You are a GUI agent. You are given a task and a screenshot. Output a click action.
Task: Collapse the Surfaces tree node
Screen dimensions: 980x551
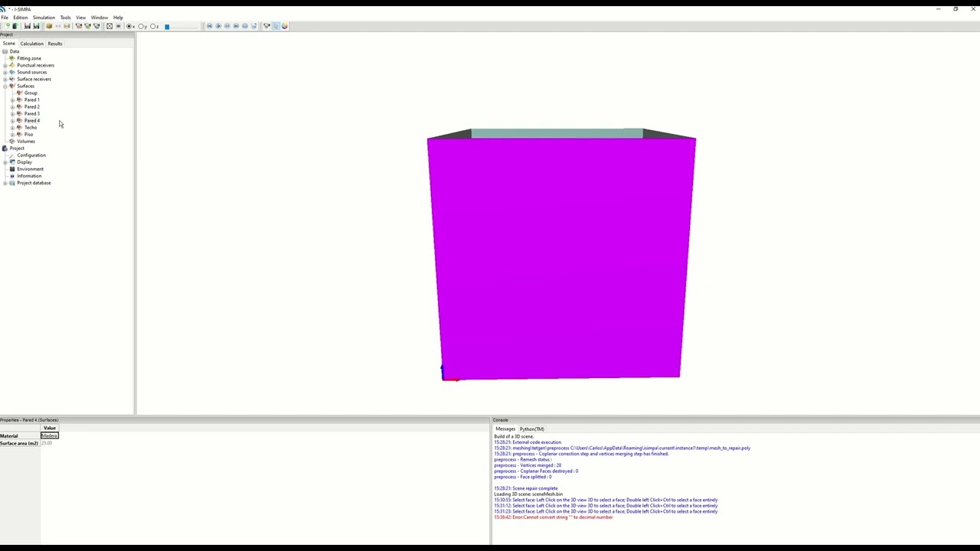pos(5,86)
